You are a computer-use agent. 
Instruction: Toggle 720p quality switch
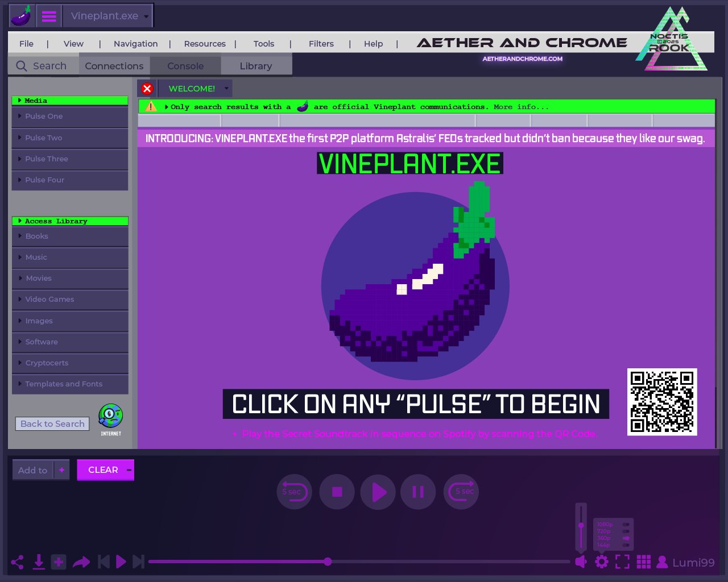coord(626,531)
